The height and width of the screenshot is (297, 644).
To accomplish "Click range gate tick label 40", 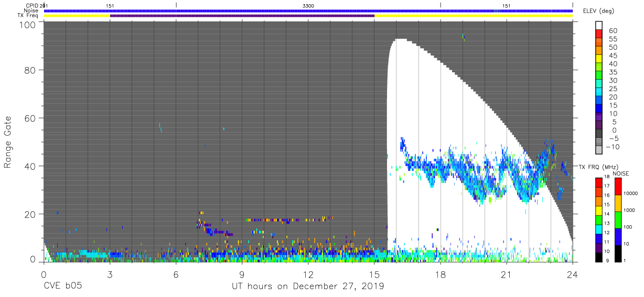I will (29, 166).
